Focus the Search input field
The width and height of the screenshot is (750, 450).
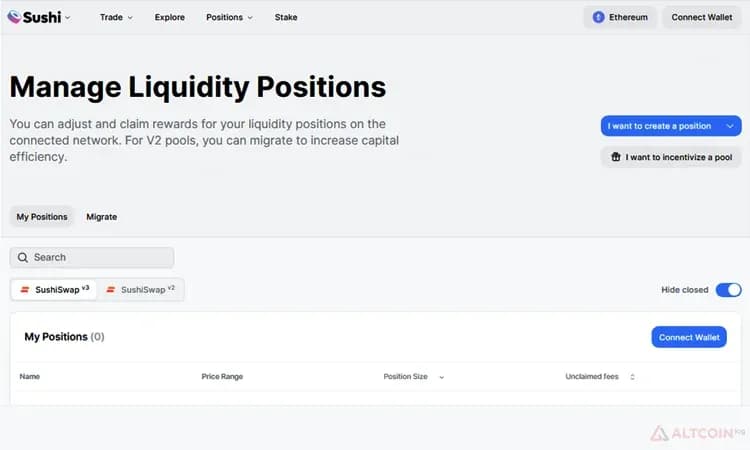(x=92, y=258)
